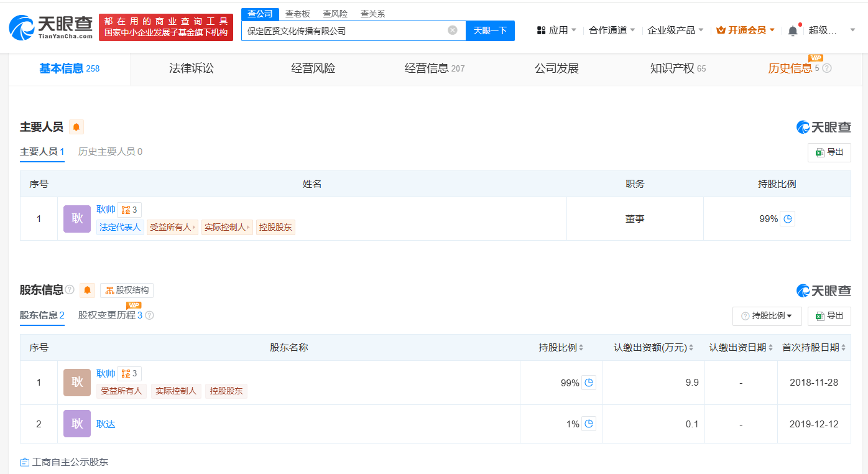The height and width of the screenshot is (474, 868).
Task: Open the shareholder 耿达 link
Action: (106, 424)
